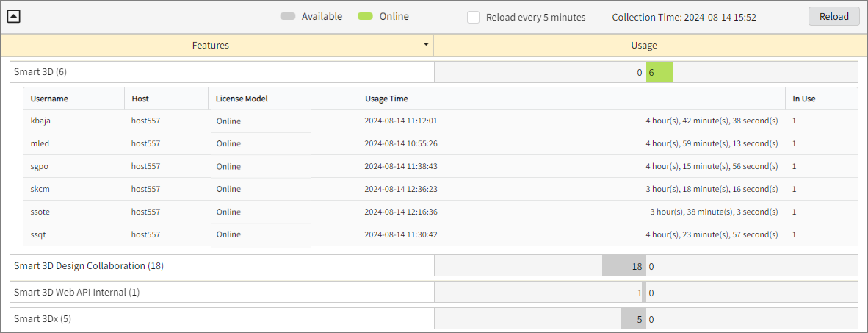Click duration 3 hour(s), 38 minute(s), 3 second(s)
The image size is (868, 333).
click(714, 212)
